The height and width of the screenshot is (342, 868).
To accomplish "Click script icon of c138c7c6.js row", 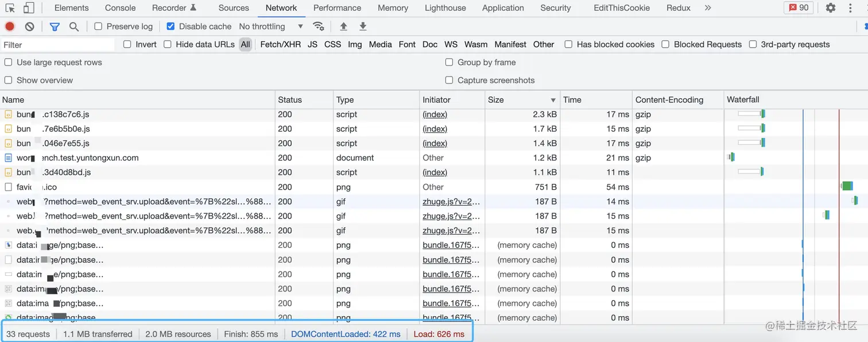I will (8, 114).
